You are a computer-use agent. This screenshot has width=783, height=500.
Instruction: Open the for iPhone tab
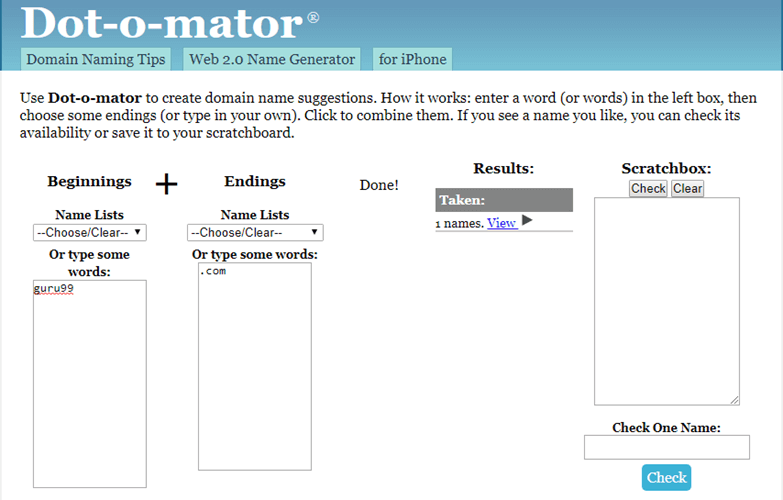412,59
